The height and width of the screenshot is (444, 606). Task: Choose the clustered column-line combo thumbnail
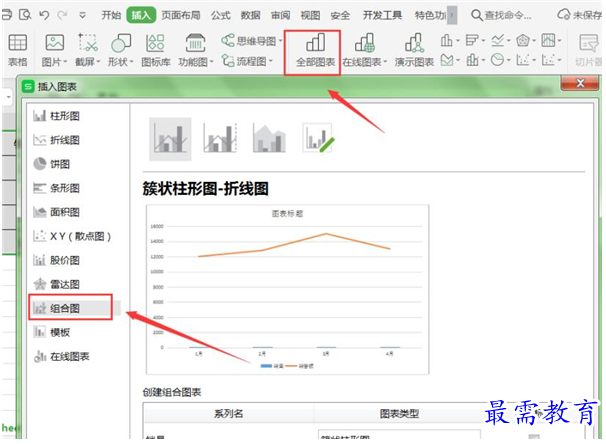170,139
